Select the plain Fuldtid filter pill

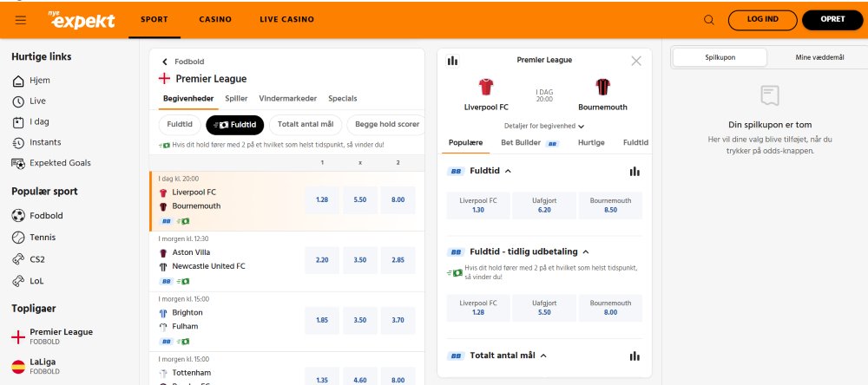180,125
